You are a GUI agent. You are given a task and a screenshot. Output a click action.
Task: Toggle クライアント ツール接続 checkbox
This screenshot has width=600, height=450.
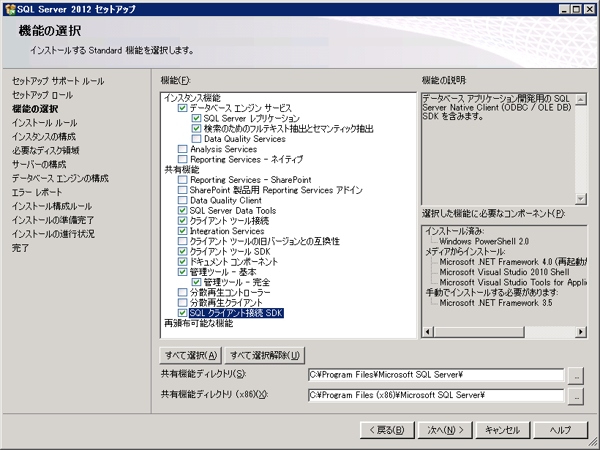pos(183,221)
